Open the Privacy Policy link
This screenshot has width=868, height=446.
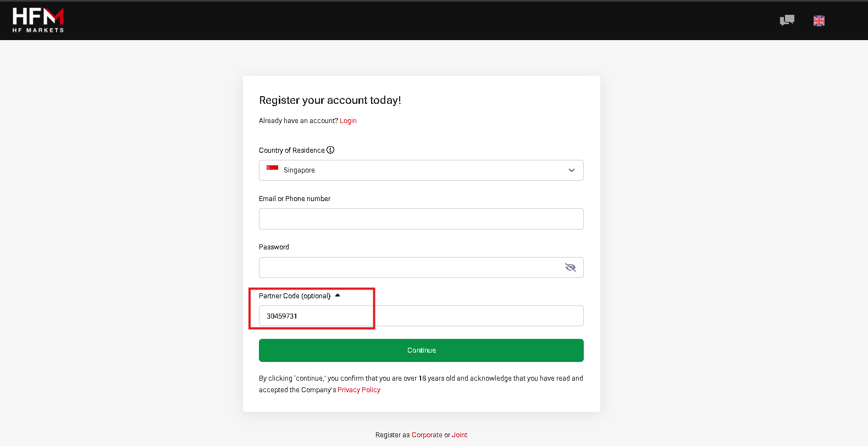pyautogui.click(x=359, y=390)
